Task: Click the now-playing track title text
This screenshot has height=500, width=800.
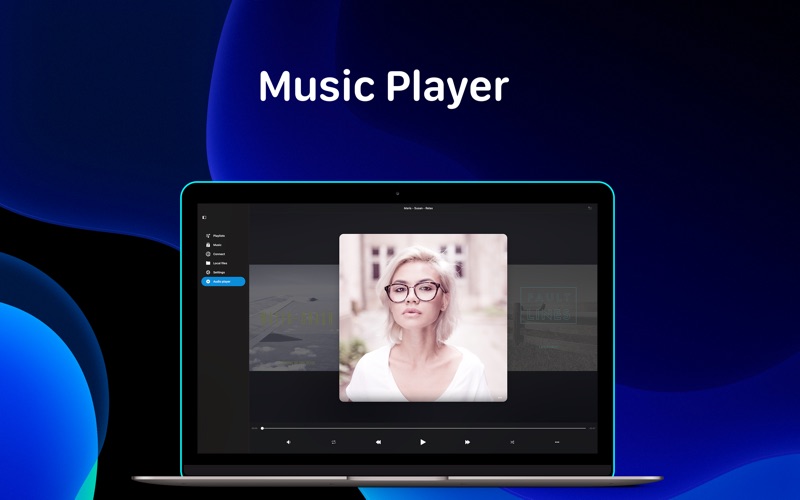Action: pyautogui.click(x=418, y=208)
